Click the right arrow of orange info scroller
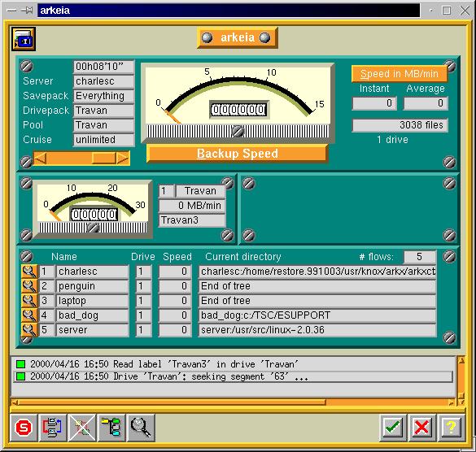476x452 pixels. click(123, 159)
